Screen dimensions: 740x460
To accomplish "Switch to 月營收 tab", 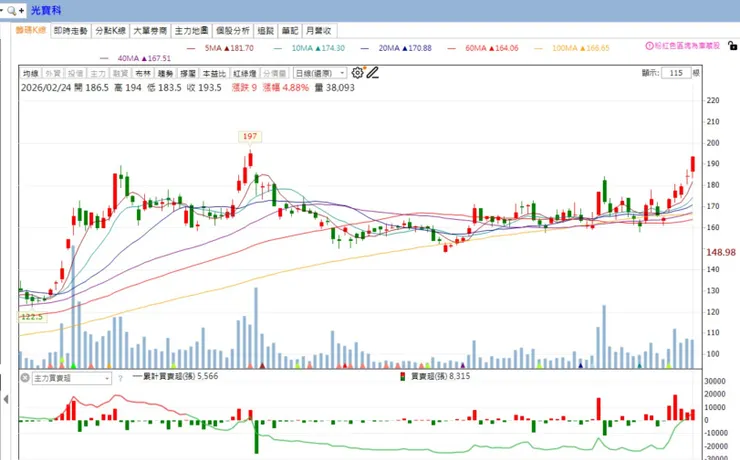I will [319, 31].
